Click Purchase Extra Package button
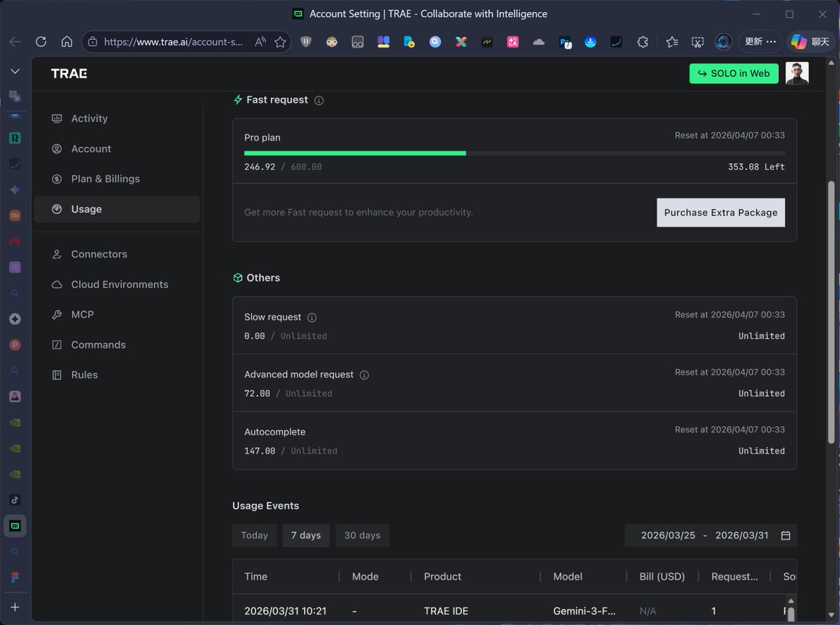 (720, 212)
